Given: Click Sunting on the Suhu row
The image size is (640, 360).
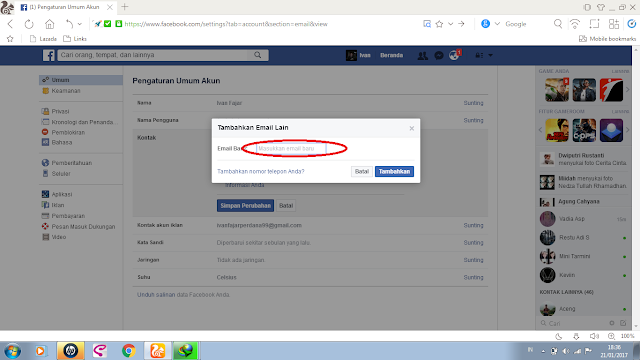Looking at the screenshot, I should point(473,277).
